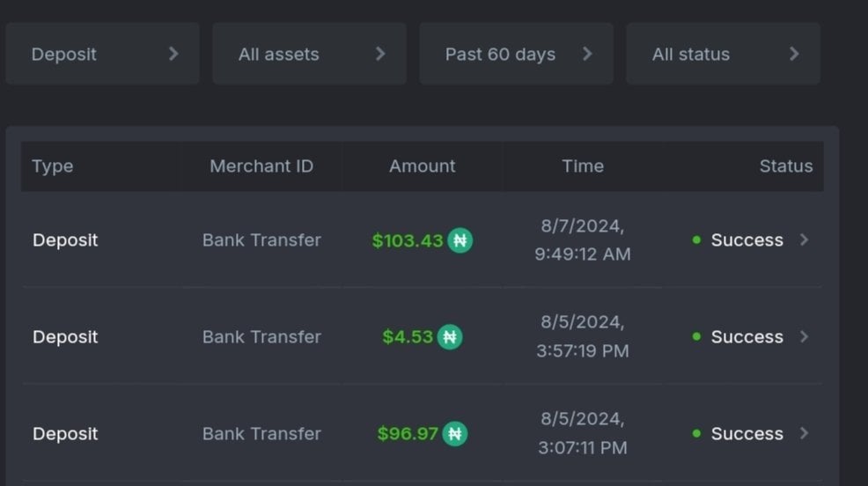Click green status dot for $103.43 deposit

tap(696, 240)
